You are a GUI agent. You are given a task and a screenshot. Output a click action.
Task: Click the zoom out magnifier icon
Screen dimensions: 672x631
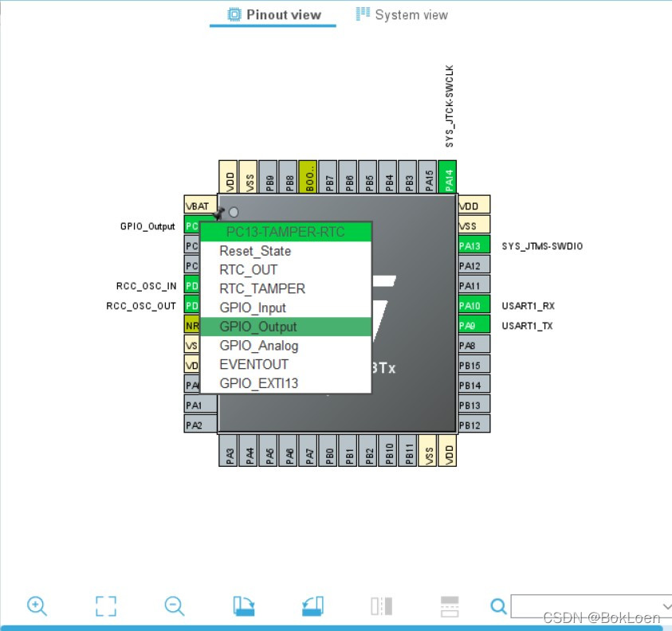point(175,606)
